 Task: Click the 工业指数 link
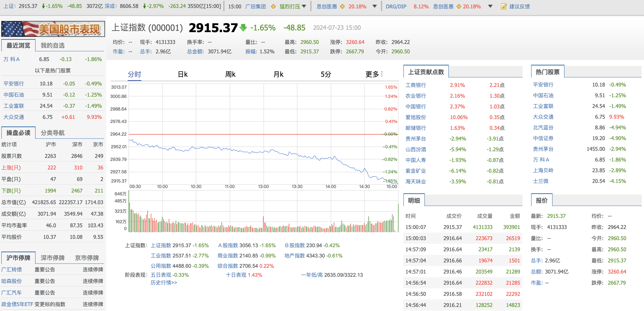click(161, 256)
